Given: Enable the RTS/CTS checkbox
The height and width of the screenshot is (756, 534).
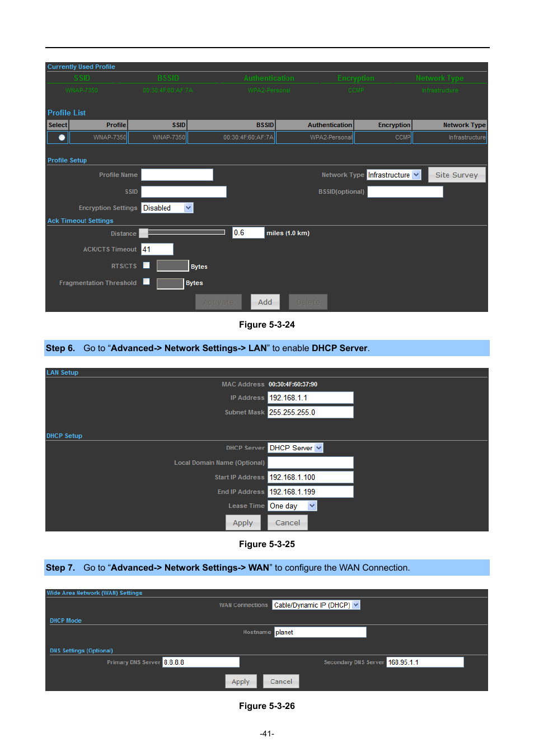Looking at the screenshot, I should tap(146, 265).
